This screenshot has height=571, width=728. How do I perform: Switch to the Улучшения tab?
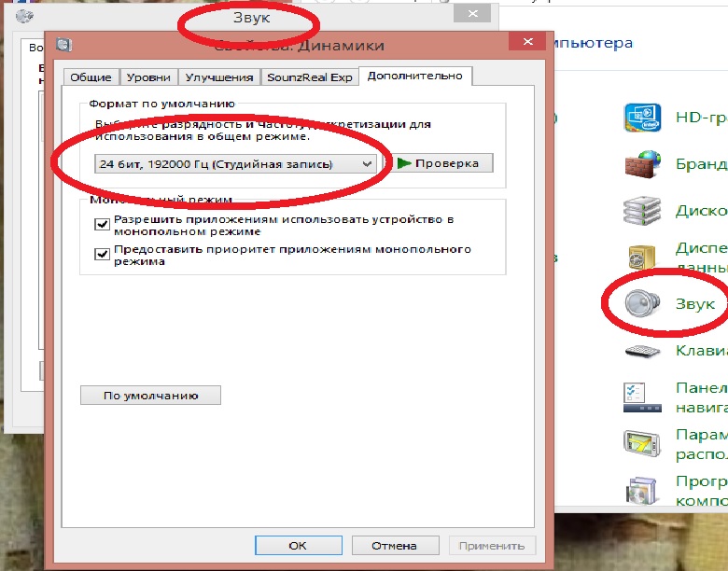(x=219, y=77)
